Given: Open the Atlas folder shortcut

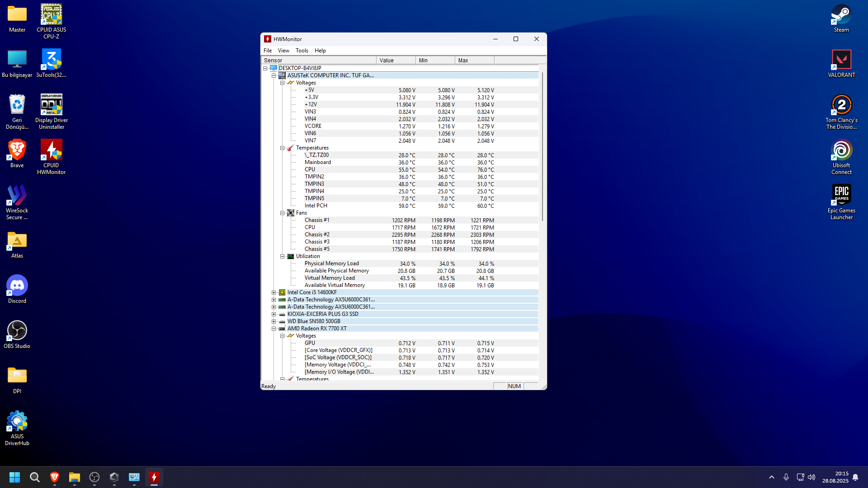Looking at the screenshot, I should pos(17,245).
